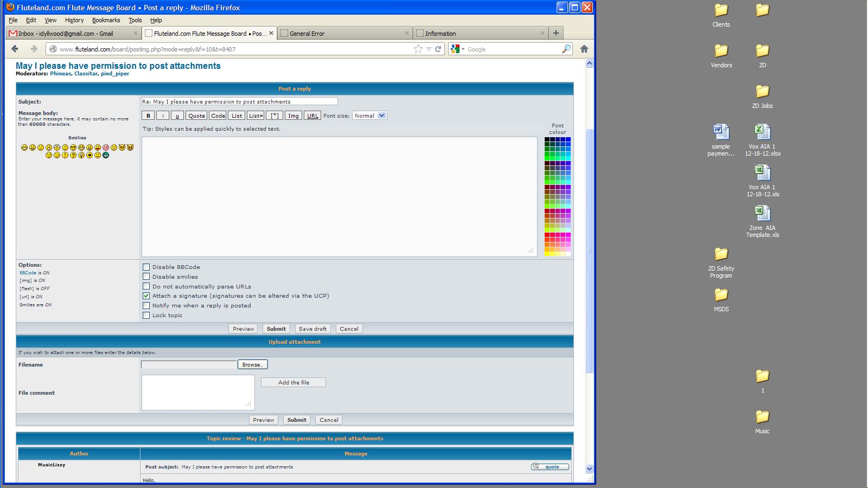Open Zone AIA Template.xls file

[762, 222]
